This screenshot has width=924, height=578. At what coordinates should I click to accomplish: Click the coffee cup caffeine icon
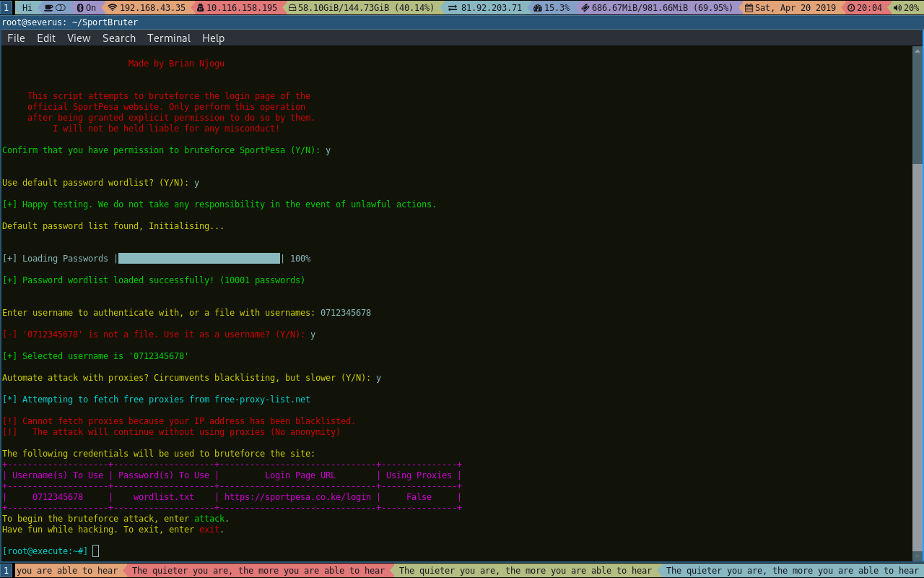(x=48, y=7)
